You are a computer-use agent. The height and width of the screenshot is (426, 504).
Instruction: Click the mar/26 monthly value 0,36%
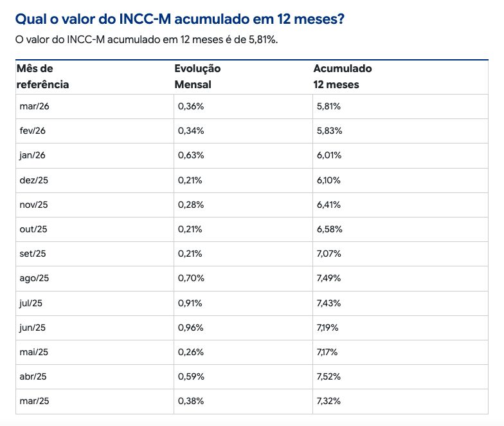(191, 106)
